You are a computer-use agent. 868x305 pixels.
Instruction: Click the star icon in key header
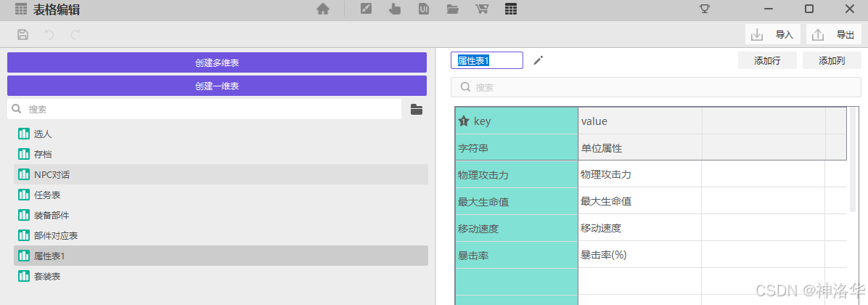464,121
